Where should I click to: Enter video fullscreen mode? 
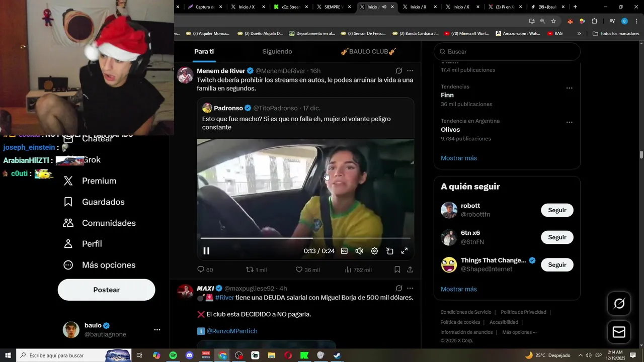point(405,251)
